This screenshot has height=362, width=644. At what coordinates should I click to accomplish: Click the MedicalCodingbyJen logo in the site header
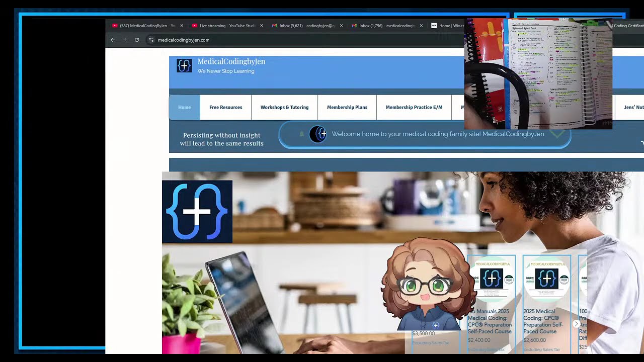tap(184, 65)
